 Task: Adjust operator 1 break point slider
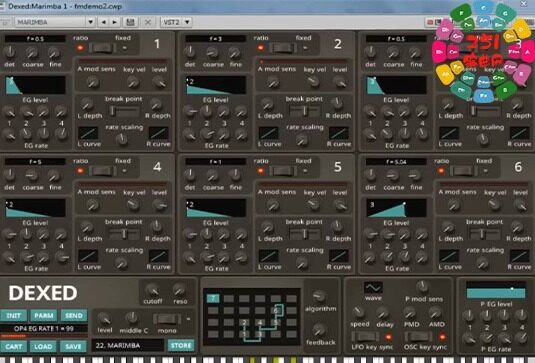(124, 111)
